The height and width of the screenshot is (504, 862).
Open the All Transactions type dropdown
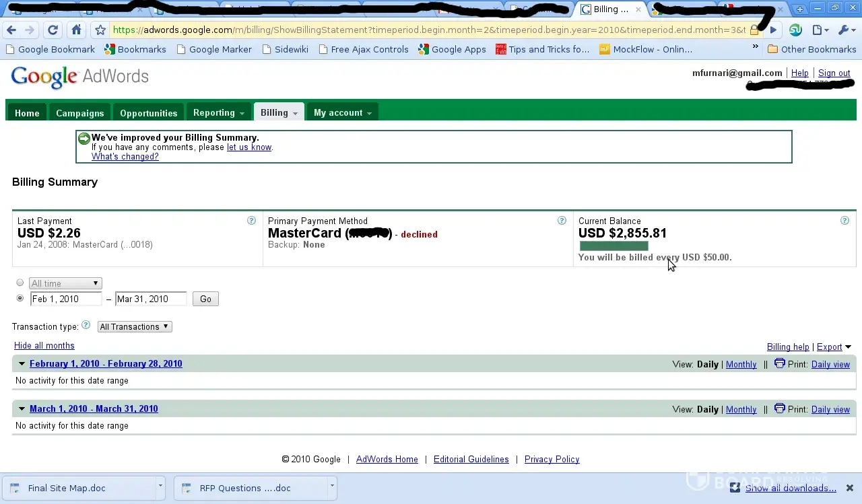(135, 326)
